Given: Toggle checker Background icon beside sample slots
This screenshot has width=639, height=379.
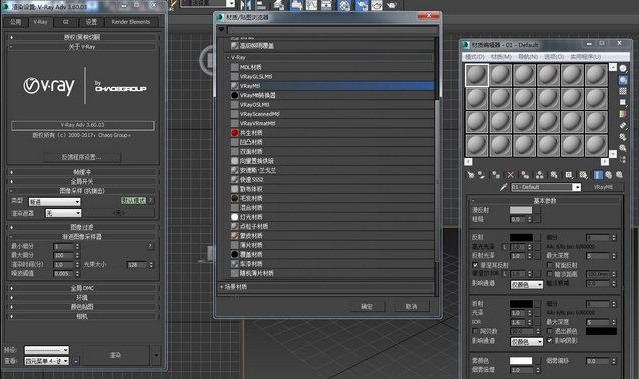Looking at the screenshot, I should point(623,91).
